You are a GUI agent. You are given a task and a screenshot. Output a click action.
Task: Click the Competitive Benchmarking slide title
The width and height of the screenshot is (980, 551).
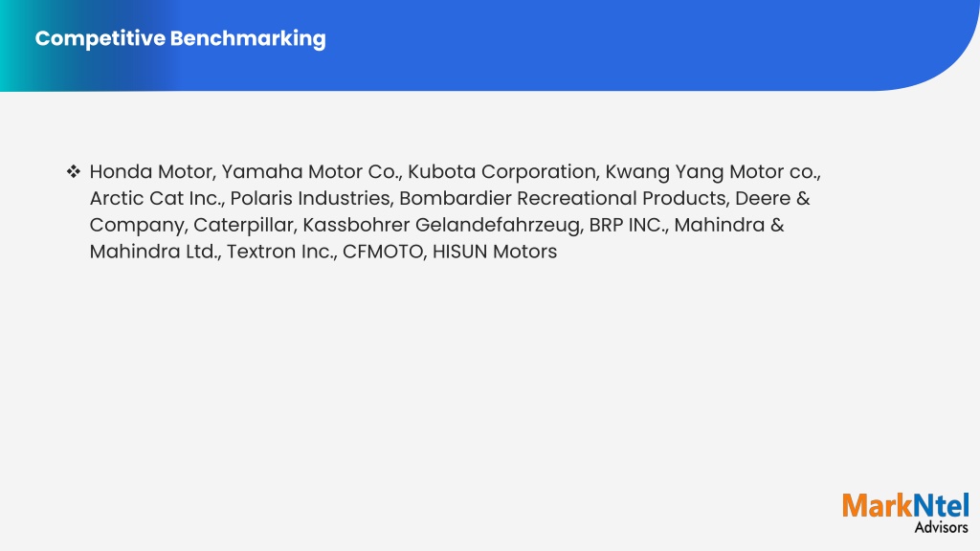[180, 38]
